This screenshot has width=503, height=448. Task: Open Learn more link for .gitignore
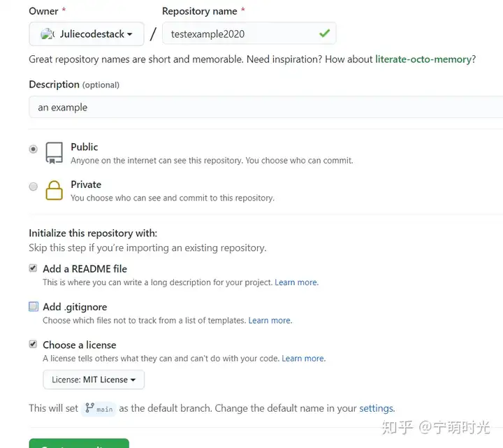pyautogui.click(x=270, y=321)
